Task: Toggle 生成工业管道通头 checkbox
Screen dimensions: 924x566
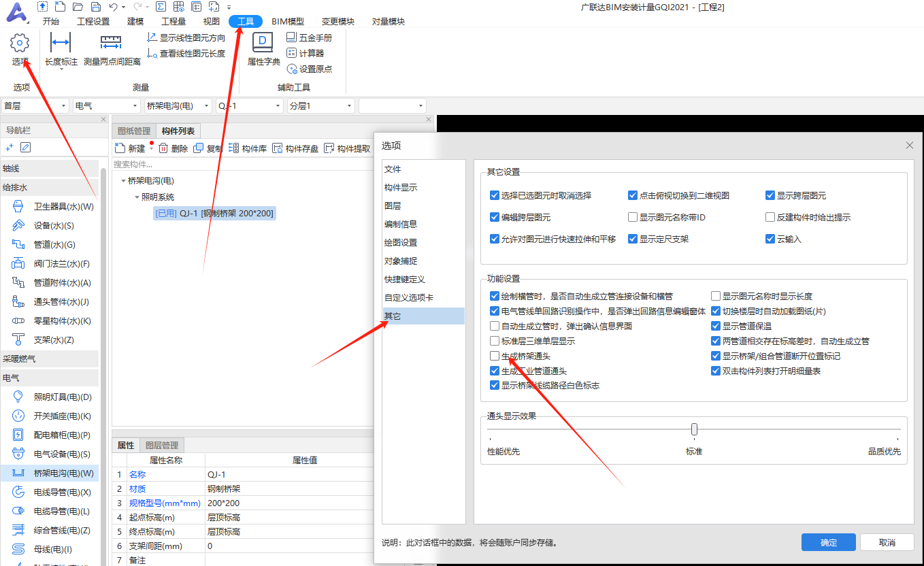Action: tap(495, 371)
